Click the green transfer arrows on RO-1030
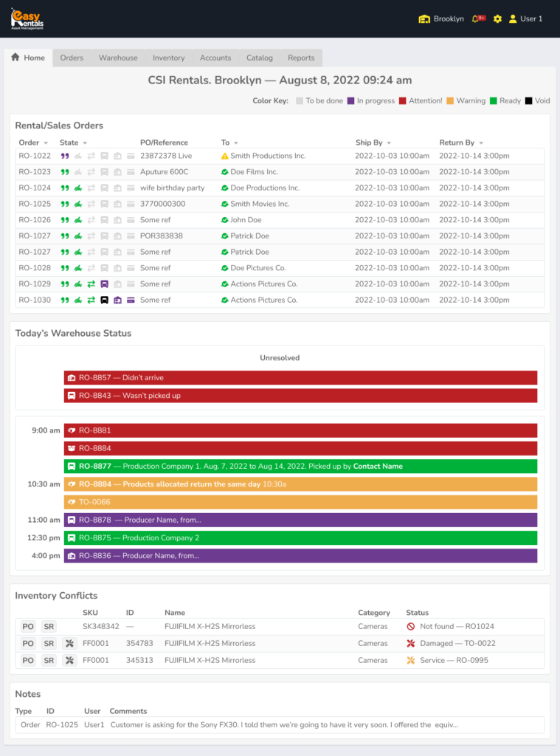The width and height of the screenshot is (560, 756). (x=91, y=300)
